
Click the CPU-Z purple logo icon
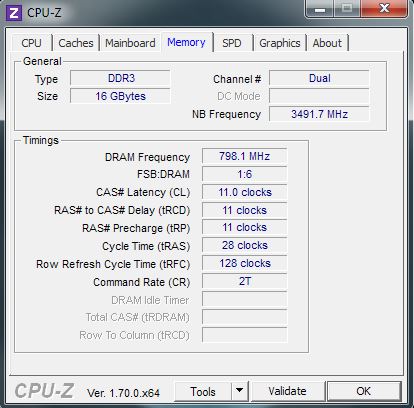pos(14,13)
